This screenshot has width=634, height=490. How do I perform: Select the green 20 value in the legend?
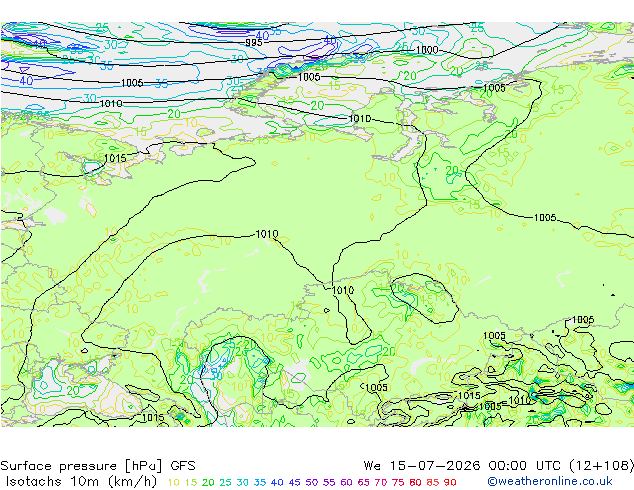pos(208,482)
